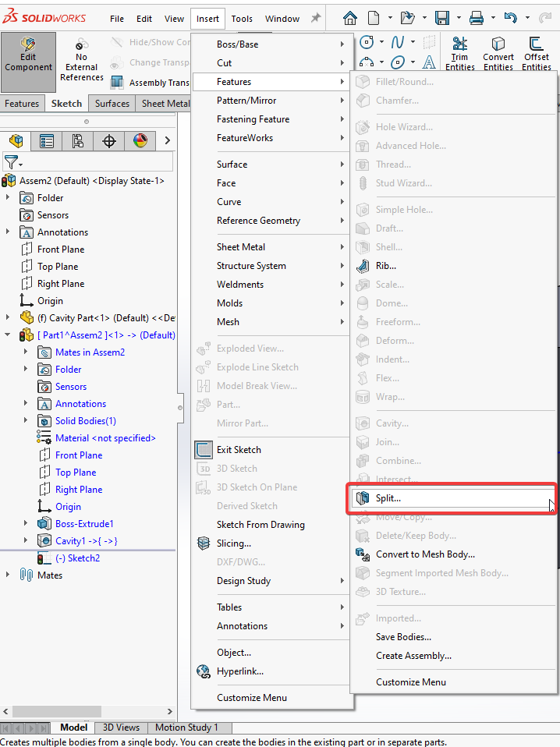Screen dimensions: 560x747
Task: Open the Home icon in toolbar
Action: click(350, 18)
